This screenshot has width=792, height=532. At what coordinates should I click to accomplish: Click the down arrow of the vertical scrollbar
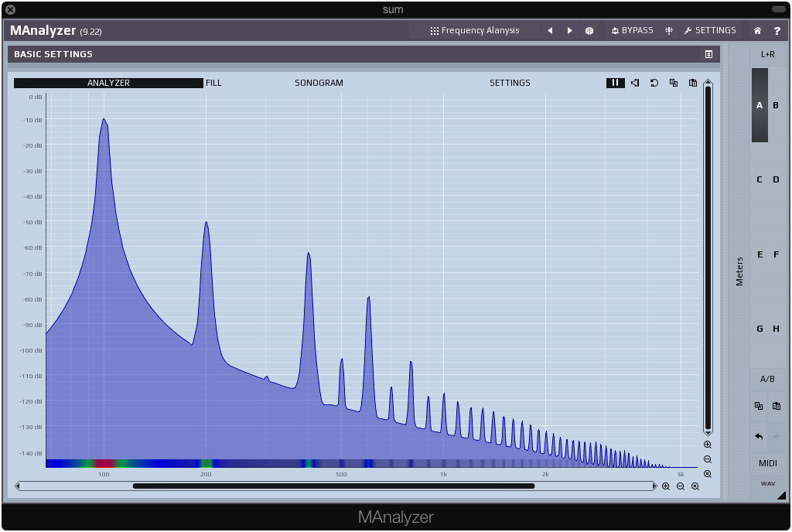708,432
